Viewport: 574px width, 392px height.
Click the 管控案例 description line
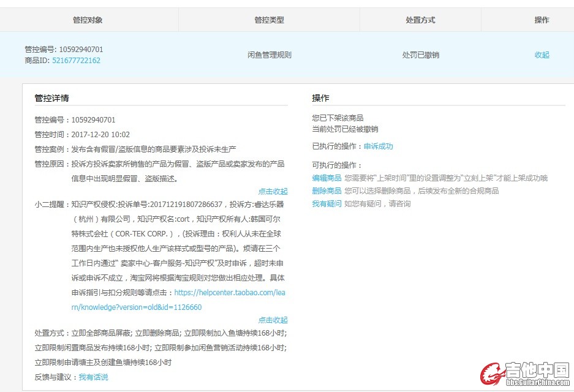[x=135, y=149]
